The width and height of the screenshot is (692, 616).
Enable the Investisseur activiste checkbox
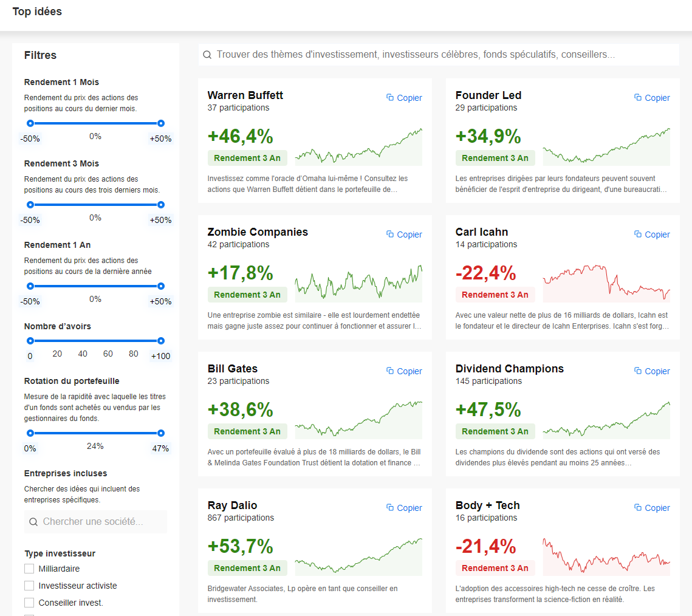pos(29,586)
